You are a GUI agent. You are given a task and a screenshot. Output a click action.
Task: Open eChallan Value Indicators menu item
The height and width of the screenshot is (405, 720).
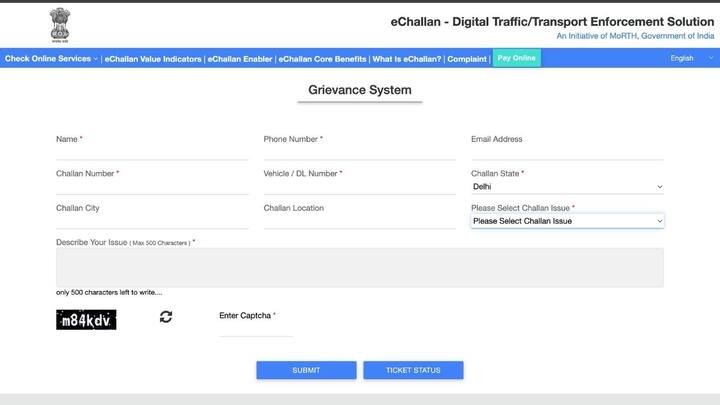coord(153,59)
